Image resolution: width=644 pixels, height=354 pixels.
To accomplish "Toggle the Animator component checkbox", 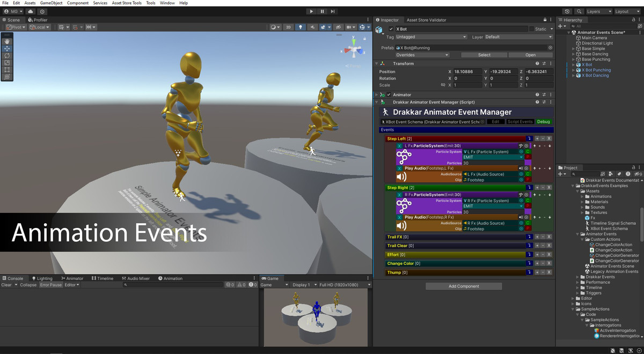I will click(x=389, y=95).
